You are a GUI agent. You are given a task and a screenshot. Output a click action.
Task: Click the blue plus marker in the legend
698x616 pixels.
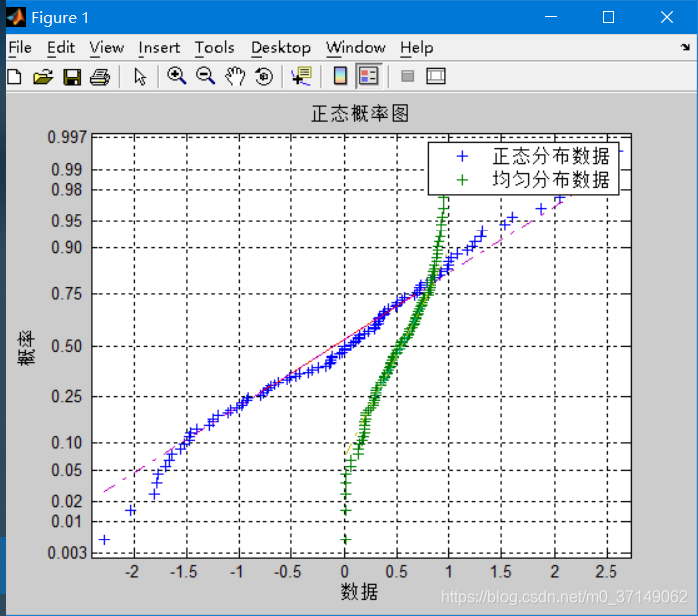point(463,156)
